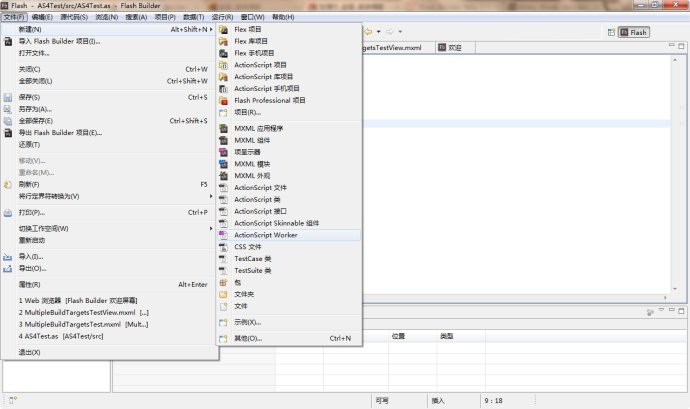Image resolution: width=690 pixels, height=409 pixels.
Task: Click the ActionScript 项目 icon
Action: pos(224,65)
